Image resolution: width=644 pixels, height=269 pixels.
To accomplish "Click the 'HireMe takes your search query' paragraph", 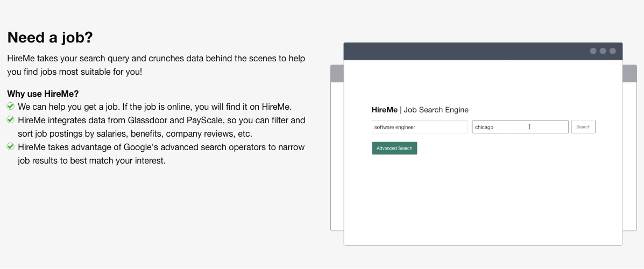I will pyautogui.click(x=156, y=65).
